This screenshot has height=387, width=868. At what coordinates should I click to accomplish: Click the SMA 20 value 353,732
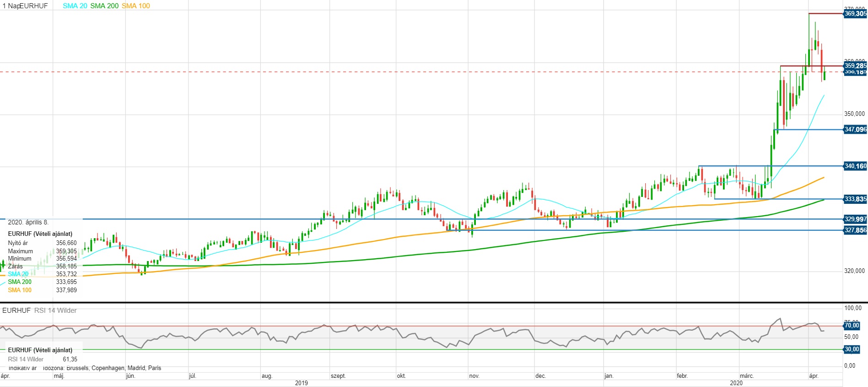pyautogui.click(x=66, y=274)
